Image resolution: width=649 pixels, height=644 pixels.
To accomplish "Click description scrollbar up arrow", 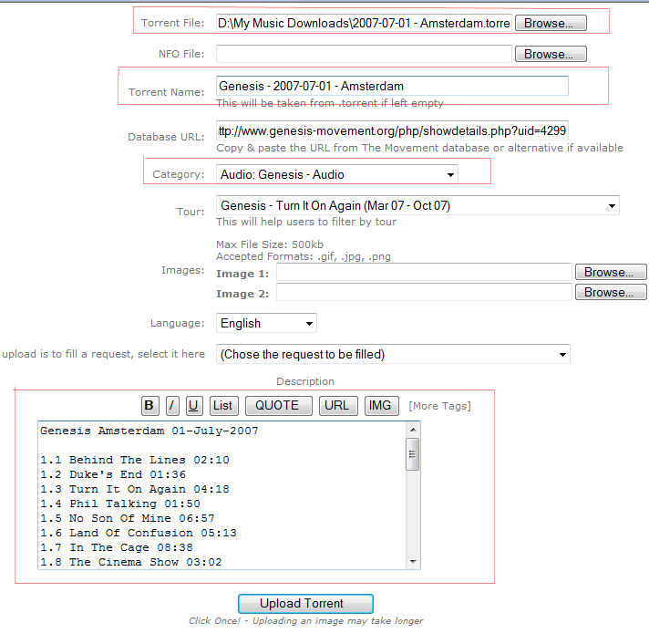I will tap(413, 430).
